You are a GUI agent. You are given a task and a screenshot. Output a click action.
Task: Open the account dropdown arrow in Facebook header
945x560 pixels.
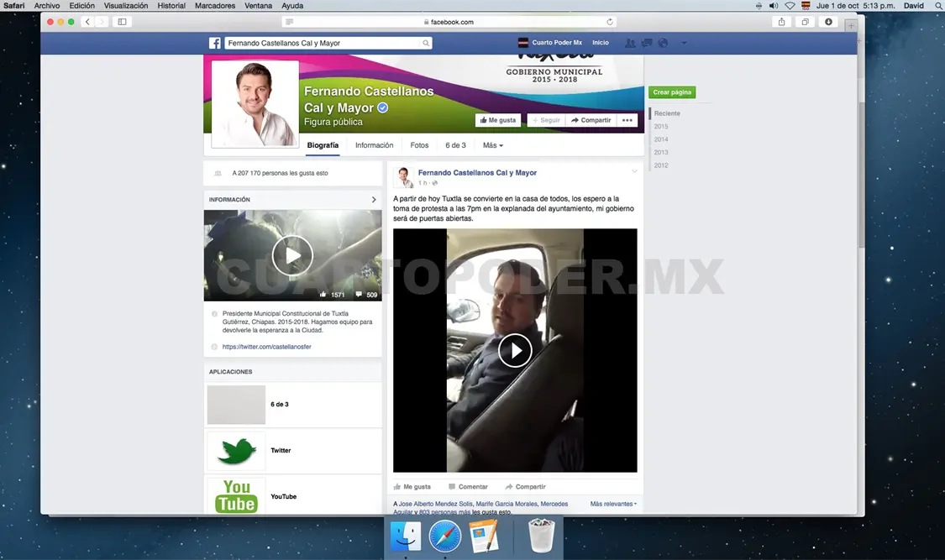(684, 43)
